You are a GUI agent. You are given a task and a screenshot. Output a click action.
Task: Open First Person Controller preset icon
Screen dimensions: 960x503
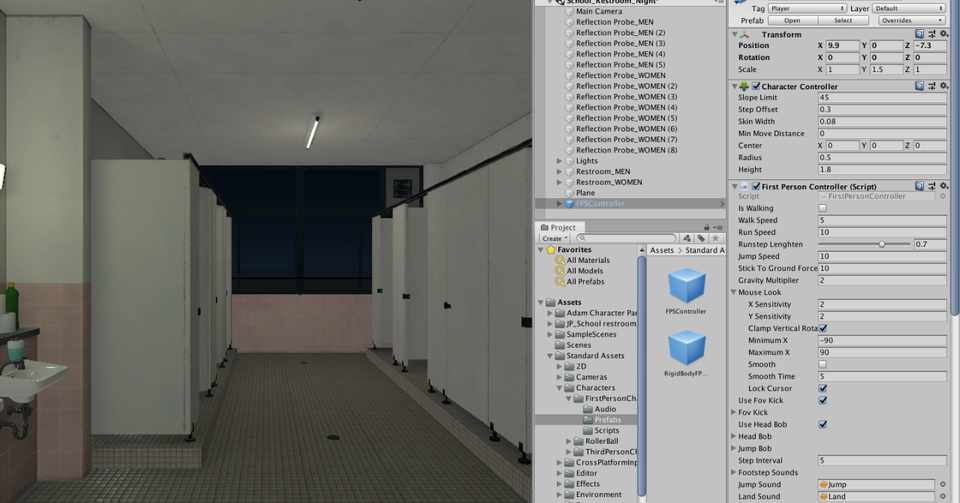(932, 186)
